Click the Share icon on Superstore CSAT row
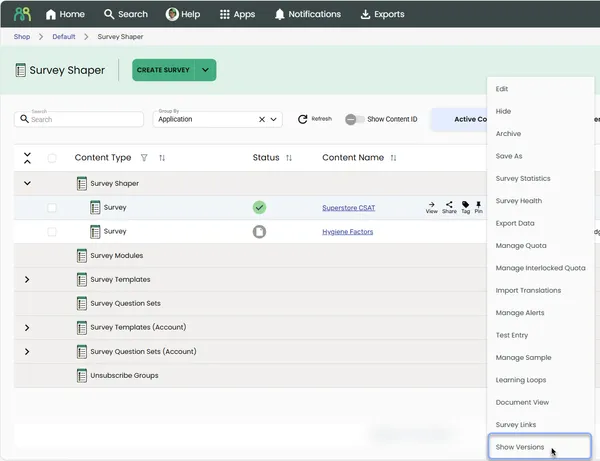 449,207
